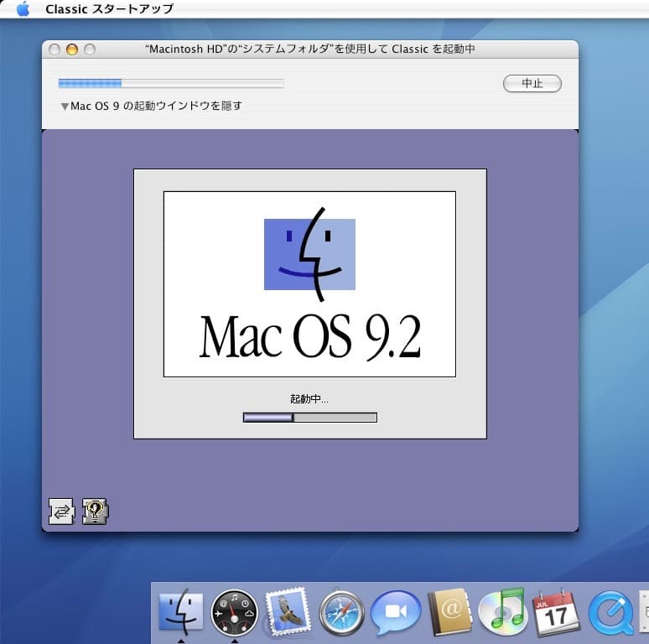649x644 pixels.
Task: Collapse the Mac OS 9 startup window triangle
Action: tap(65, 106)
